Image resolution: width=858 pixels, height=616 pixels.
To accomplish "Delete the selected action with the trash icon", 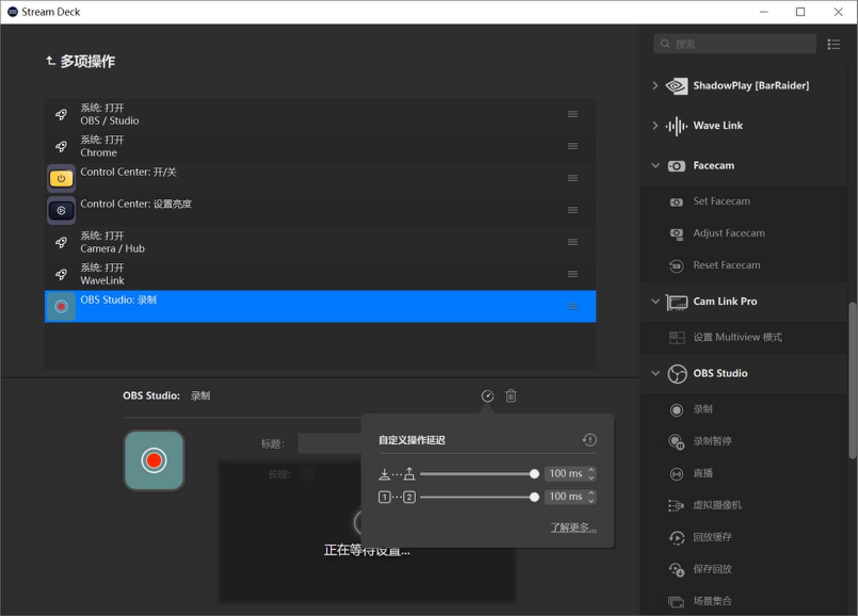I will pos(511,396).
